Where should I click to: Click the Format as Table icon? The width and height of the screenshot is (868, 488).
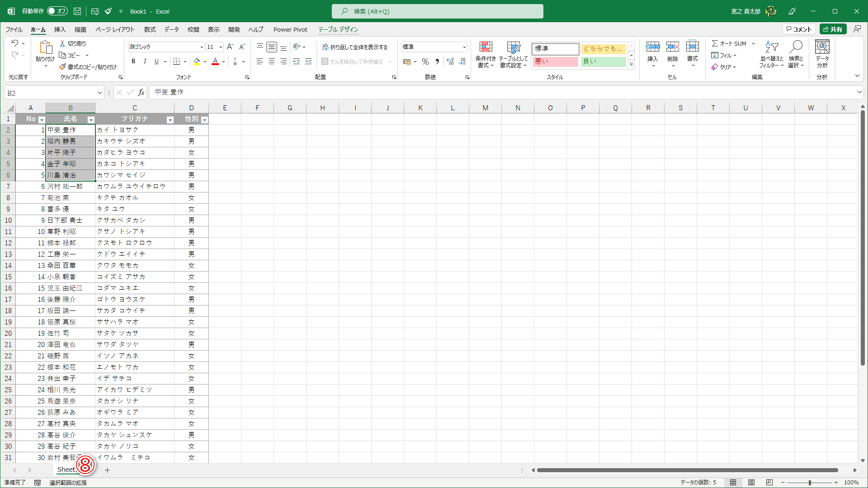pos(513,47)
